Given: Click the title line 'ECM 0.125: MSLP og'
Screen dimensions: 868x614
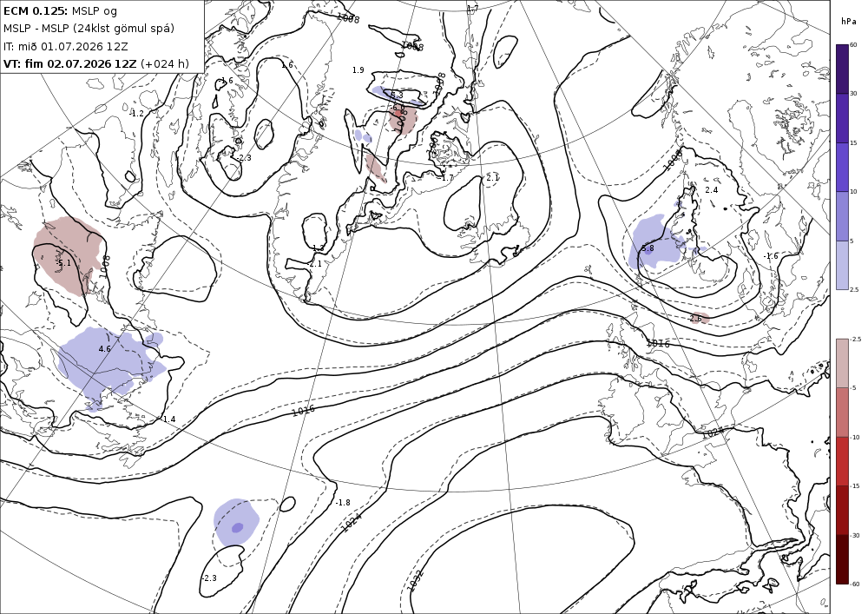Looking at the screenshot, I should [61, 11].
